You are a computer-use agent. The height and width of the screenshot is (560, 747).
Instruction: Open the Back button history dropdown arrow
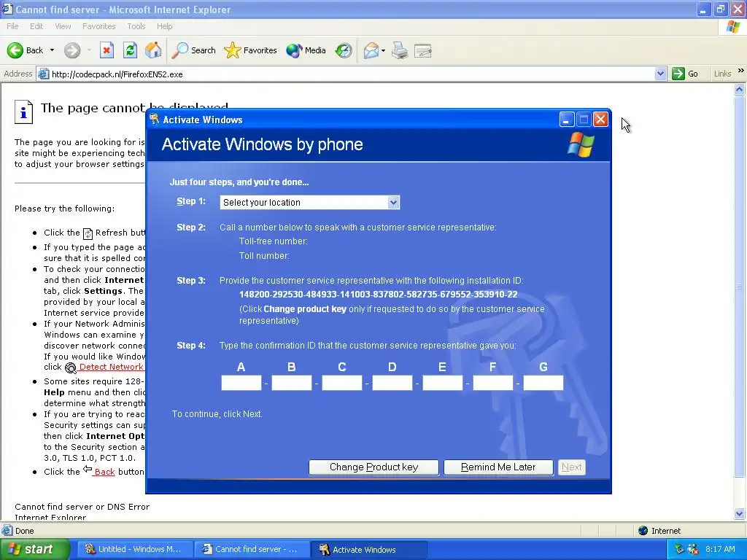(x=52, y=50)
